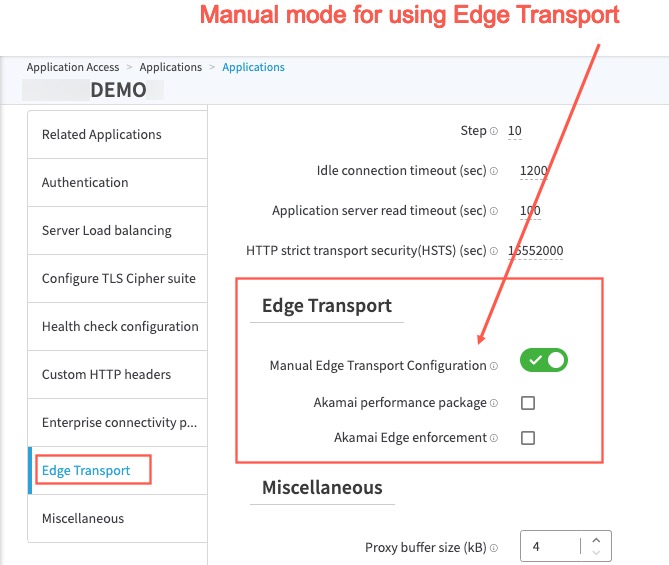
Task: Click info icon beside Akamai Edge enforcement
Action: 494,438
